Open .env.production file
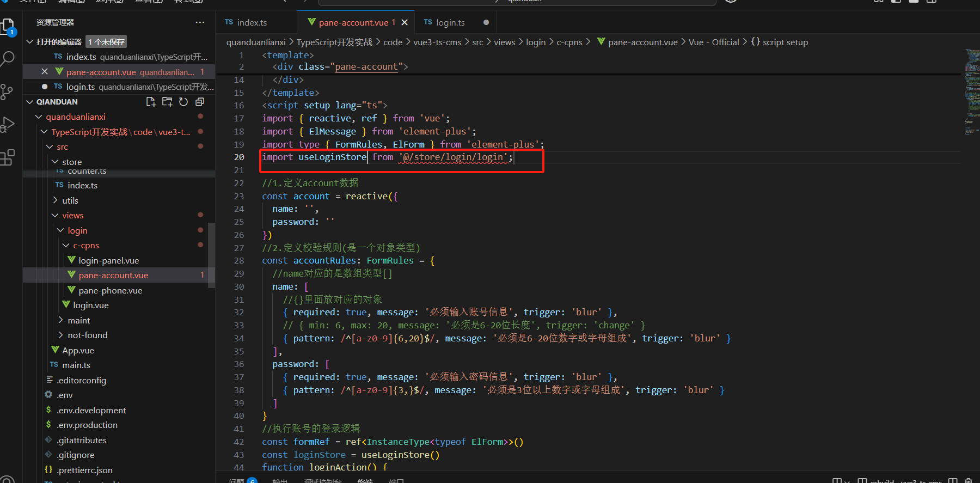Image resolution: width=980 pixels, height=483 pixels. tap(119, 425)
